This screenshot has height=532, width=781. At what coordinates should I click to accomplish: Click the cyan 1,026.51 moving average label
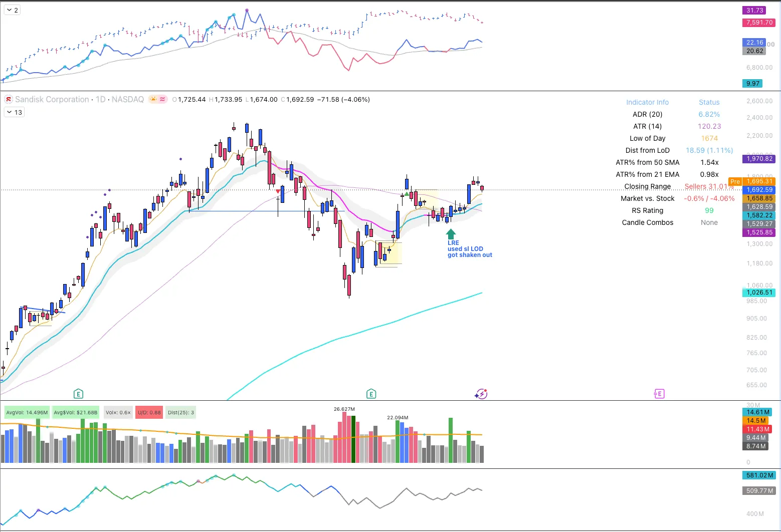[x=759, y=293]
